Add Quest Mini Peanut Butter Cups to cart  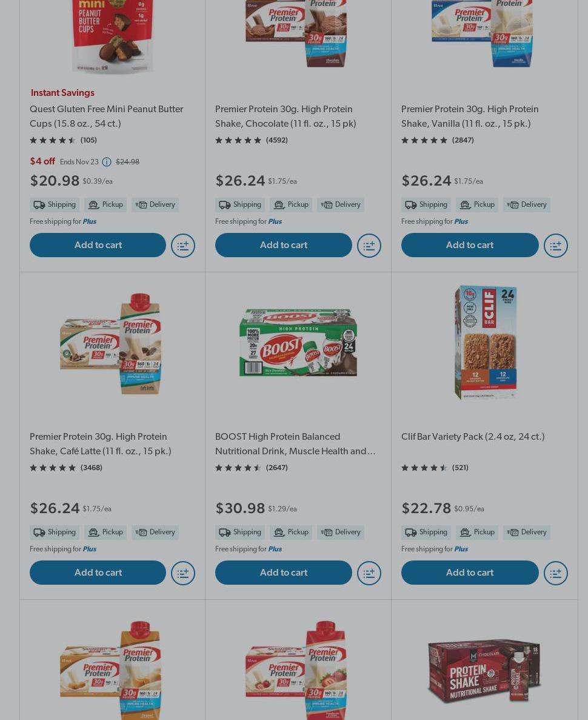[x=98, y=245]
